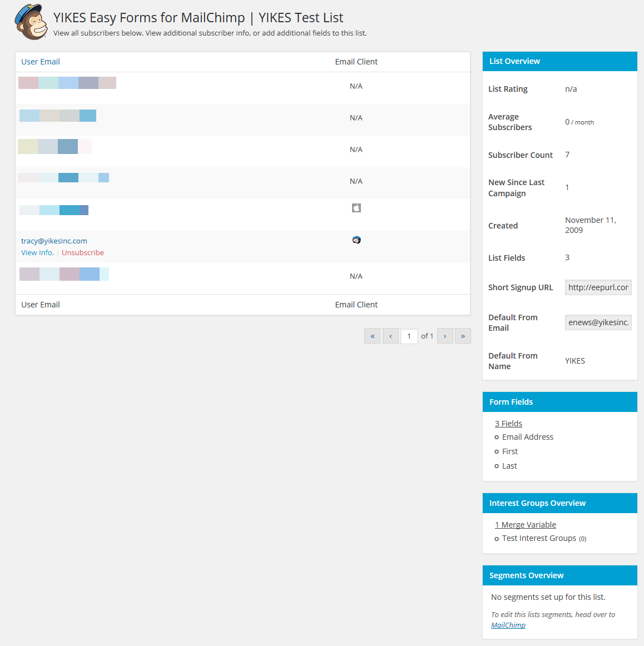Viewport: 644px width, 646px height.
Task: Open the 3 Fields link
Action: 508,424
